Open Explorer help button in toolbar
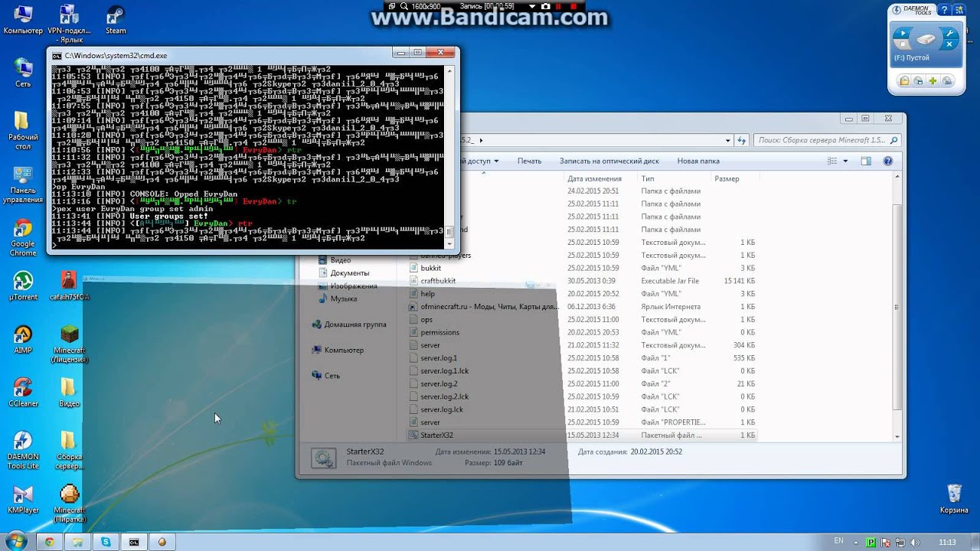The height and width of the screenshot is (551, 980). point(888,161)
